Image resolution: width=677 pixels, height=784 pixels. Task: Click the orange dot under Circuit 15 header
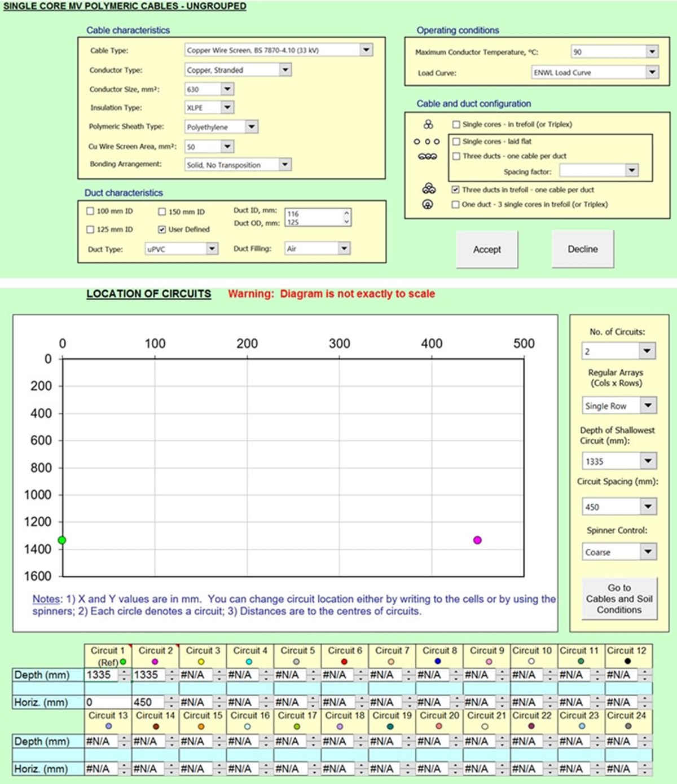[x=201, y=726]
